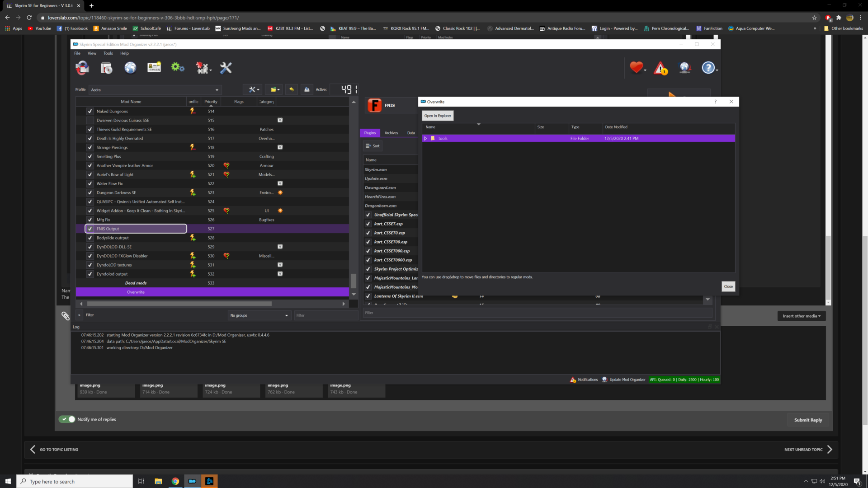Viewport: 868px width, 488px height.
Task: Click the Sort plugins button
Action: 373,146
